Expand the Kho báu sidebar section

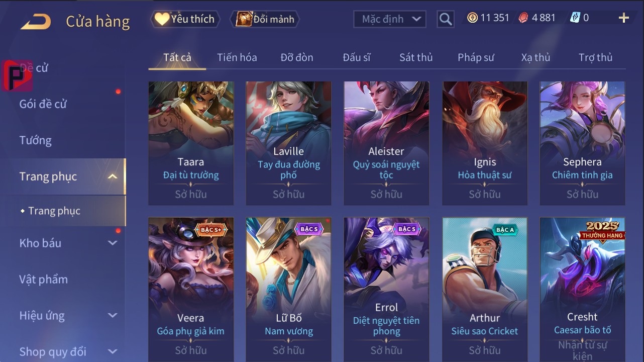click(113, 243)
